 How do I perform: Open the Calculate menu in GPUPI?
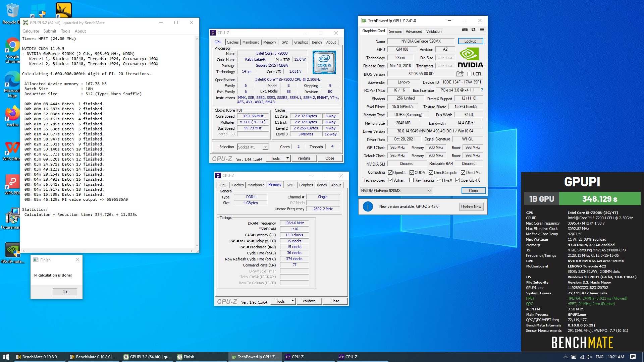pyautogui.click(x=31, y=31)
